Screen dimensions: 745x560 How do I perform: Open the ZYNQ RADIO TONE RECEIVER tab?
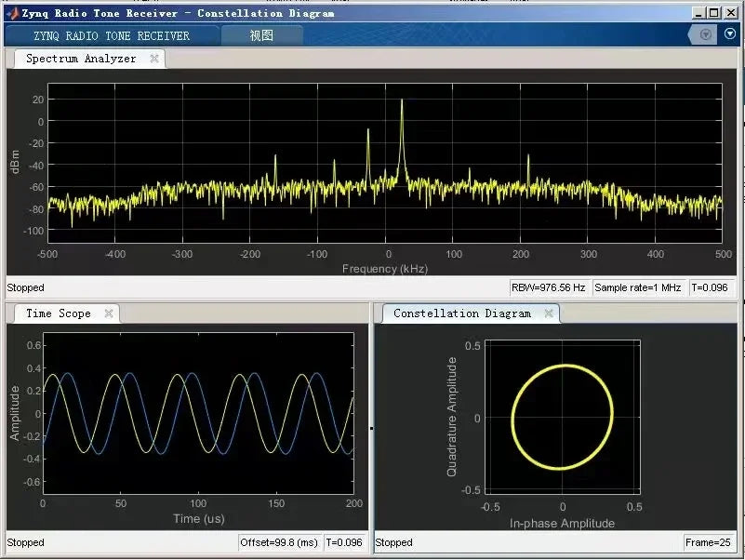[112, 35]
